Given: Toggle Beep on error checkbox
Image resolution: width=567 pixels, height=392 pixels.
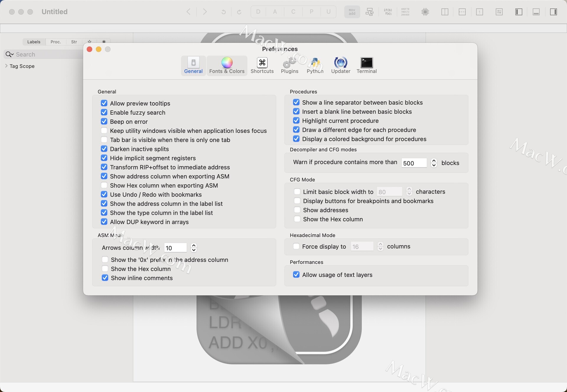Looking at the screenshot, I should point(104,122).
